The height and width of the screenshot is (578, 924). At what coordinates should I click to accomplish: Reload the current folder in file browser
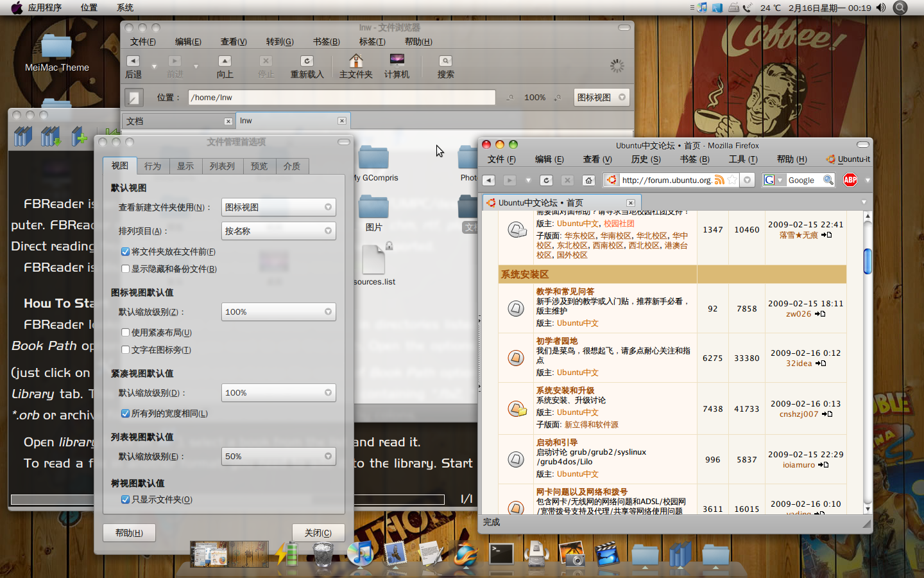[307, 61]
